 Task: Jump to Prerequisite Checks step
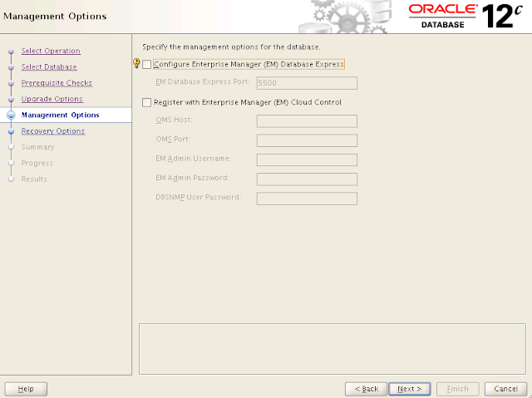click(57, 83)
